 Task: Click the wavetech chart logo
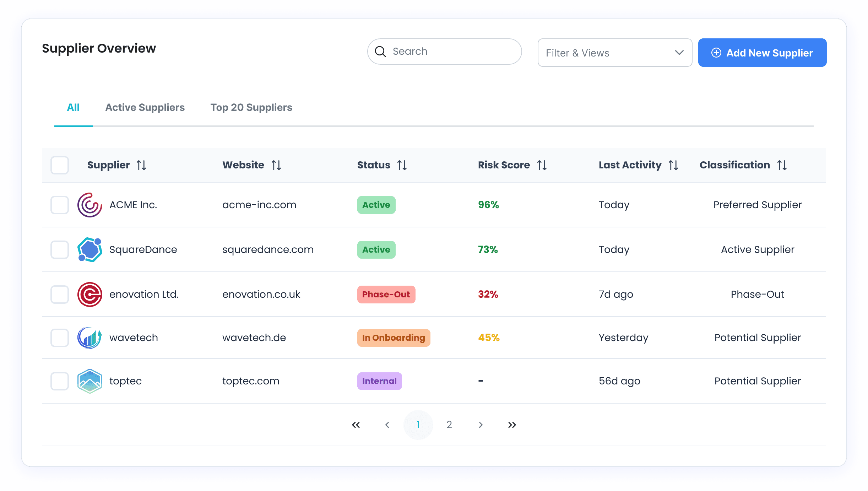[x=89, y=338]
